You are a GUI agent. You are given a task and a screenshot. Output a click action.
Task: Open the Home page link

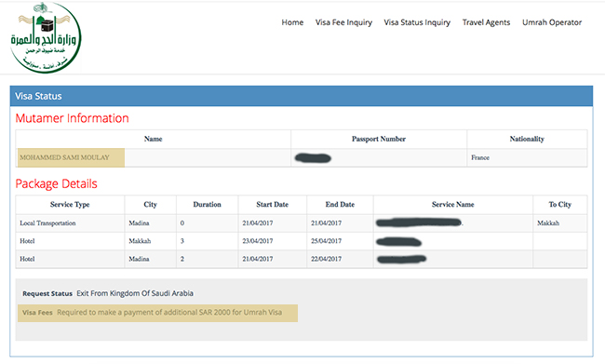click(292, 22)
